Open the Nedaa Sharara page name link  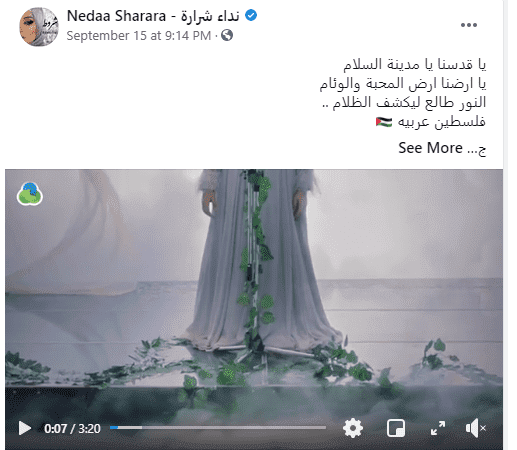[x=153, y=16]
